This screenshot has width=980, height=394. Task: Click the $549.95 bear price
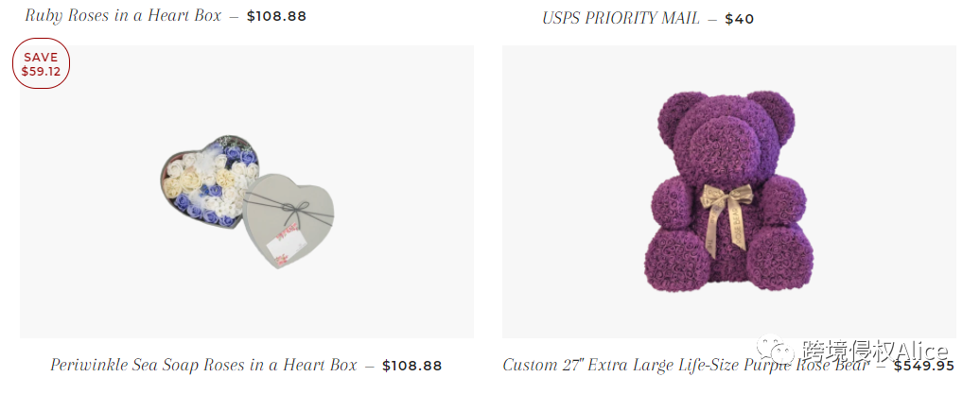coord(924,366)
